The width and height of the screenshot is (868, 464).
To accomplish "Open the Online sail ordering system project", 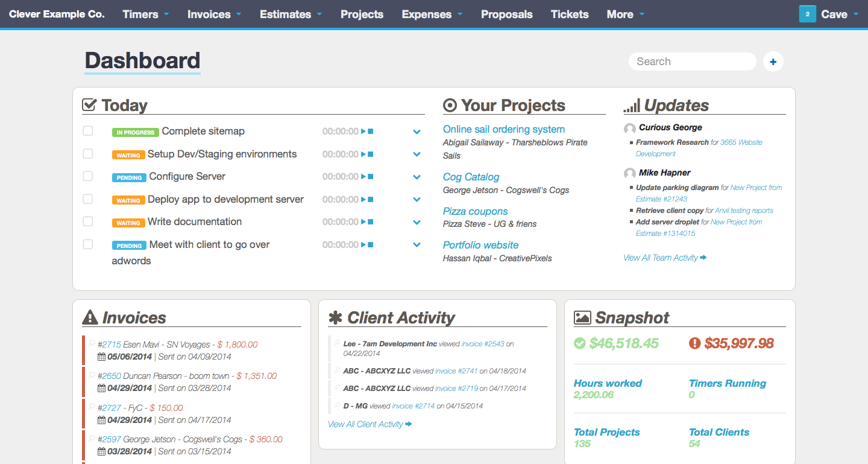I will [x=504, y=129].
